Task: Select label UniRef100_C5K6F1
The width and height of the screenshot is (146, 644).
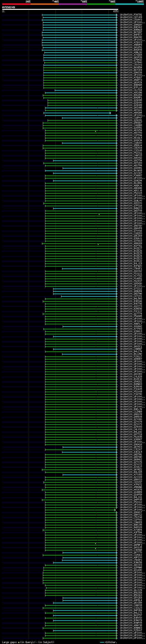Action: (131, 268)
